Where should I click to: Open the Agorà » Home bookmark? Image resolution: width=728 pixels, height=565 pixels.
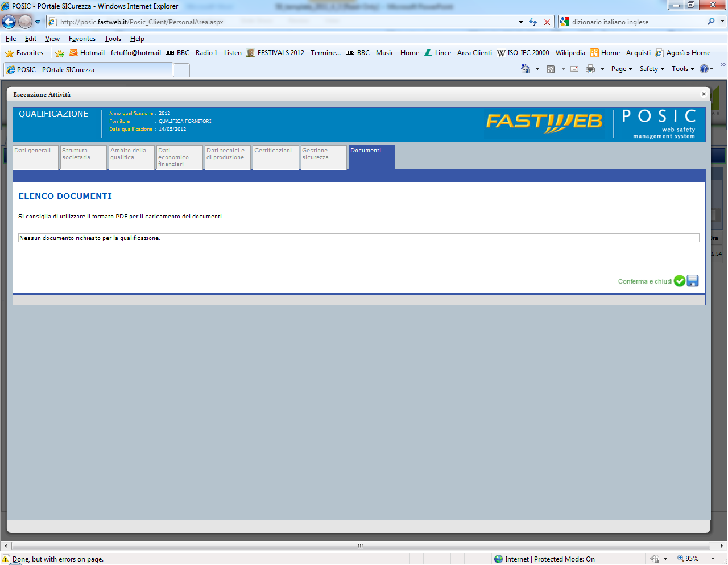point(683,53)
